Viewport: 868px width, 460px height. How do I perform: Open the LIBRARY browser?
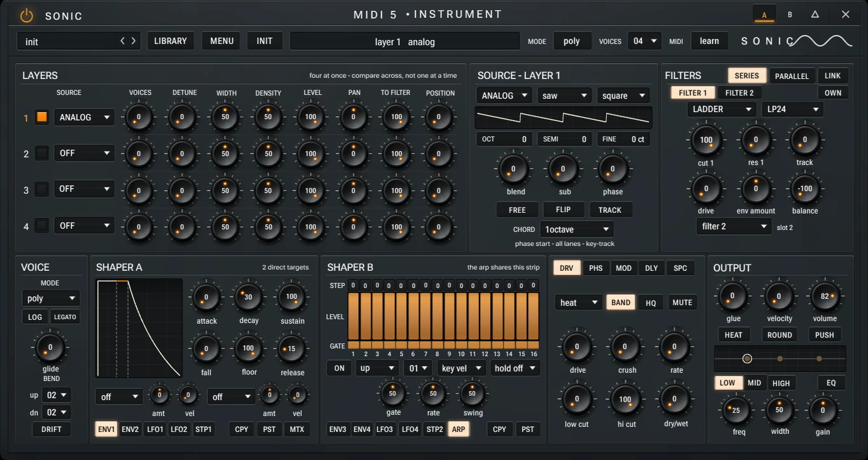click(171, 41)
